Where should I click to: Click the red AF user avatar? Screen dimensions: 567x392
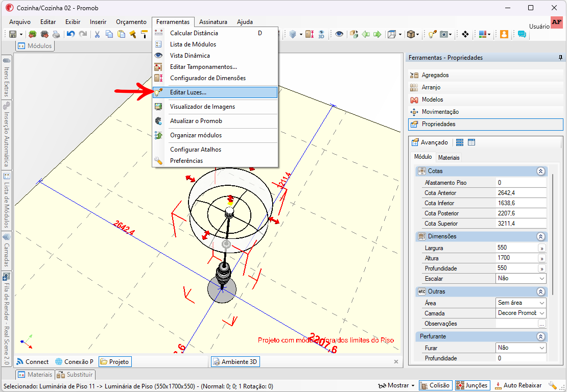556,22
